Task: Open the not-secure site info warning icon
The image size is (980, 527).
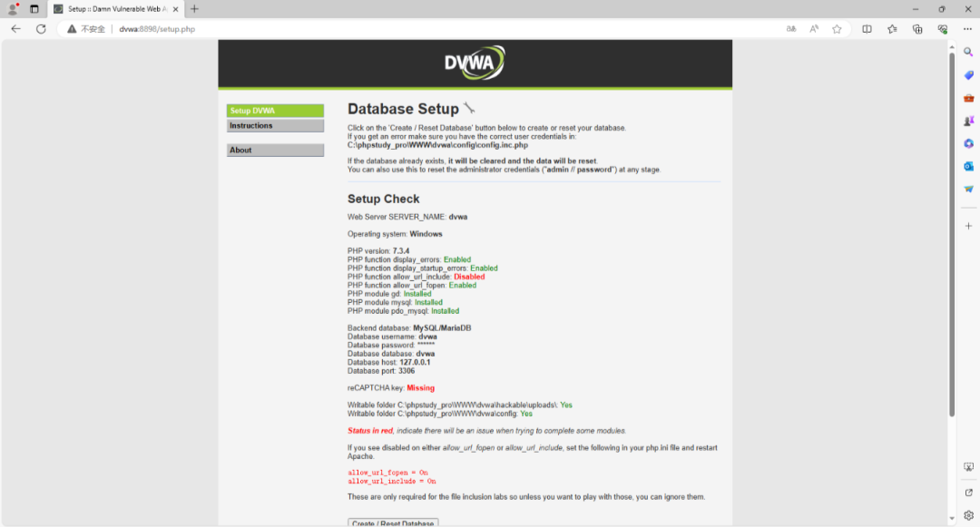Action: click(72, 29)
